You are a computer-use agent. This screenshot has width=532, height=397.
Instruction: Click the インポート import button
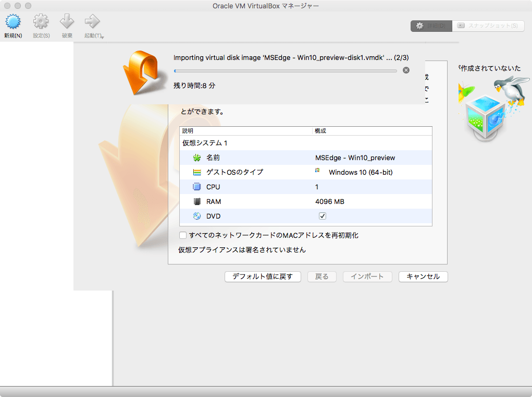coord(367,276)
